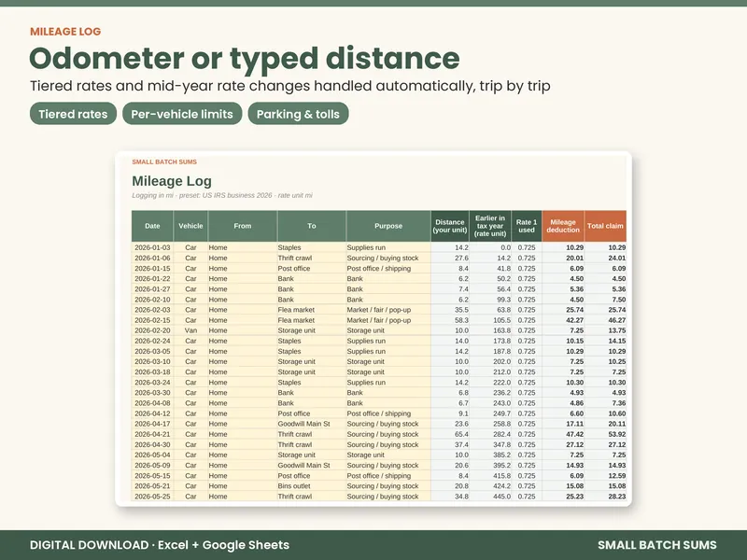
Task: Click the date cell "2026-03-30"
Action: [152, 393]
